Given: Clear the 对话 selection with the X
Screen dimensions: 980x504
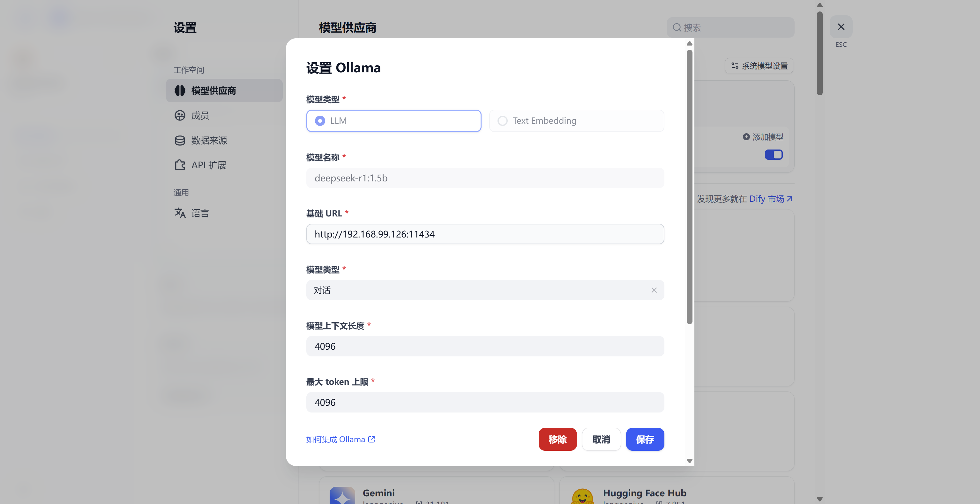Looking at the screenshot, I should tap(654, 290).
